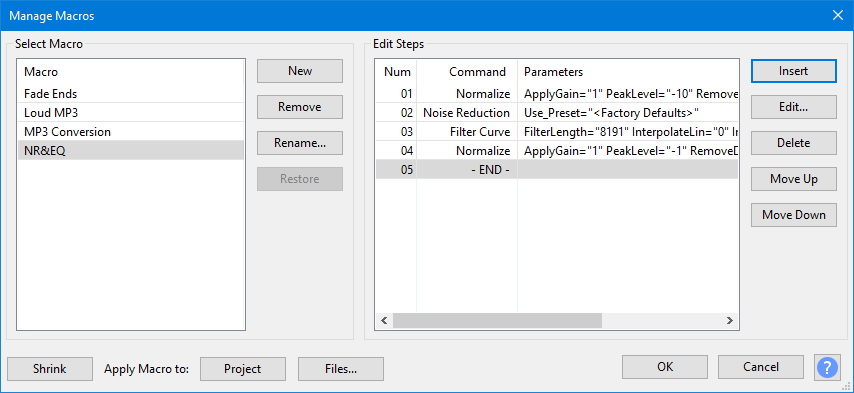The width and height of the screenshot is (854, 393).
Task: Click the Use_Preset Factory Defaults parameters cell
Action: 628,113
